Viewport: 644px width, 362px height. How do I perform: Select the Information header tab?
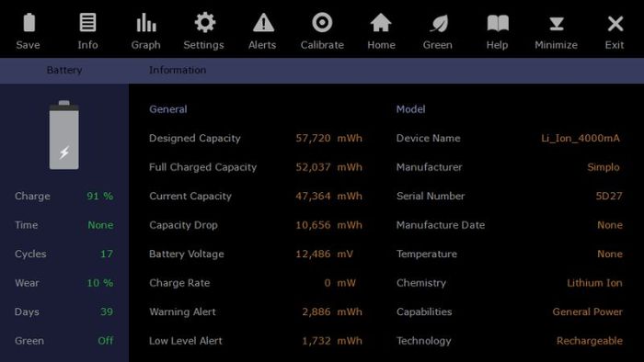(x=178, y=70)
